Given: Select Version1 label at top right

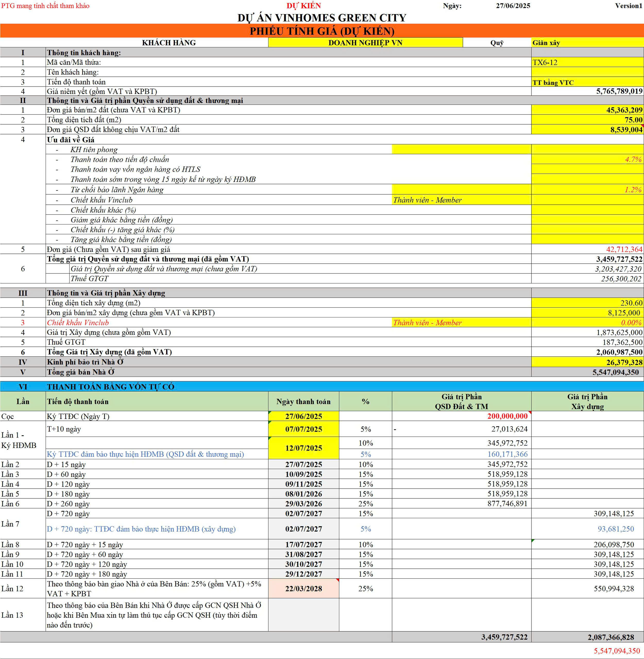Looking at the screenshot, I should 629,6.
